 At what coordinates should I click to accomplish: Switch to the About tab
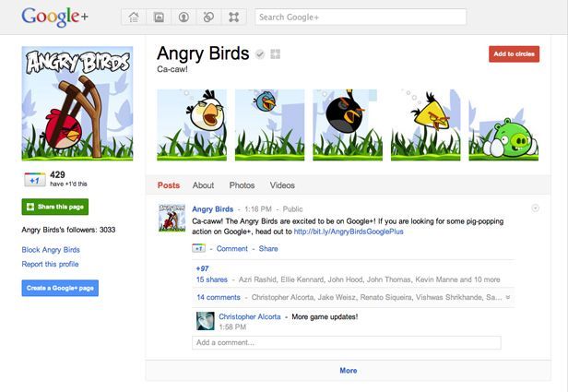pos(203,185)
